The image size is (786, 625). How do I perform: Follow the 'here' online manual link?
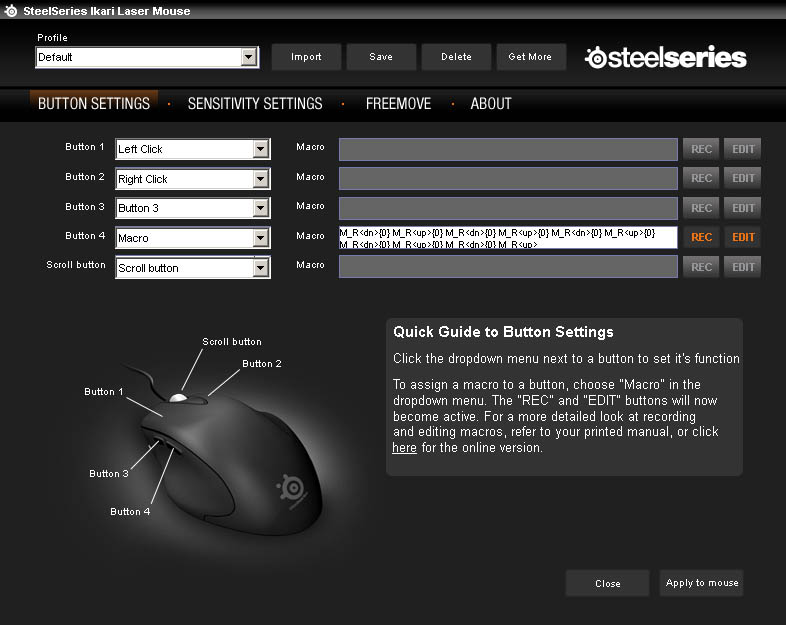pos(404,448)
